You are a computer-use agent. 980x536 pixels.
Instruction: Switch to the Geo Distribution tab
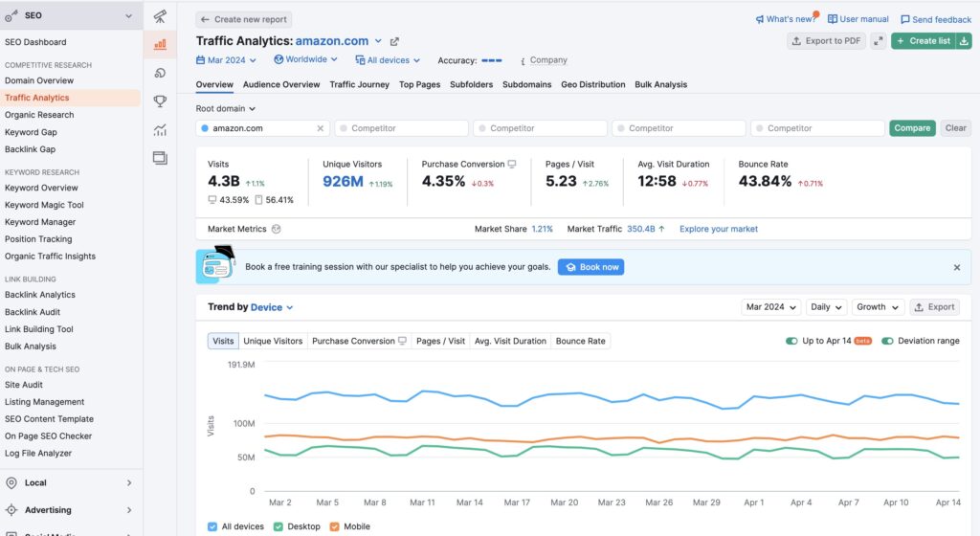592,84
